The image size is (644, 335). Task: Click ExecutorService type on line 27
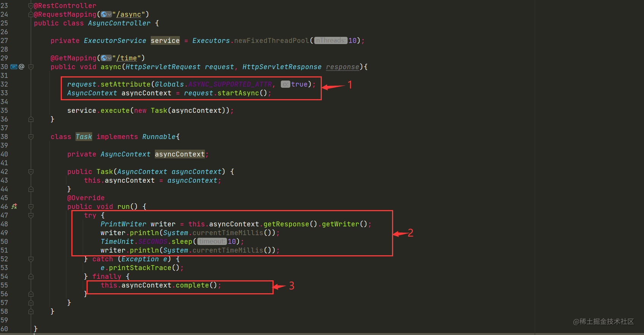(x=115, y=41)
